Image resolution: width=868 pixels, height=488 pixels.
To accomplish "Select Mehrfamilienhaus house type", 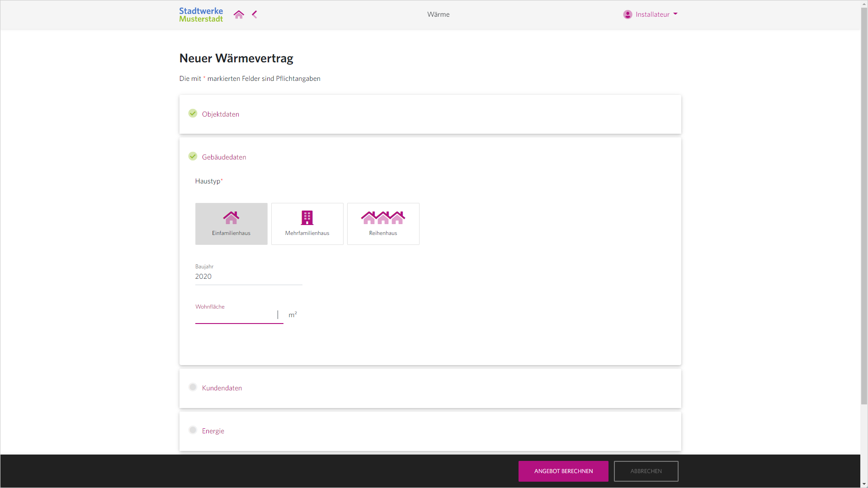I will coord(307,224).
